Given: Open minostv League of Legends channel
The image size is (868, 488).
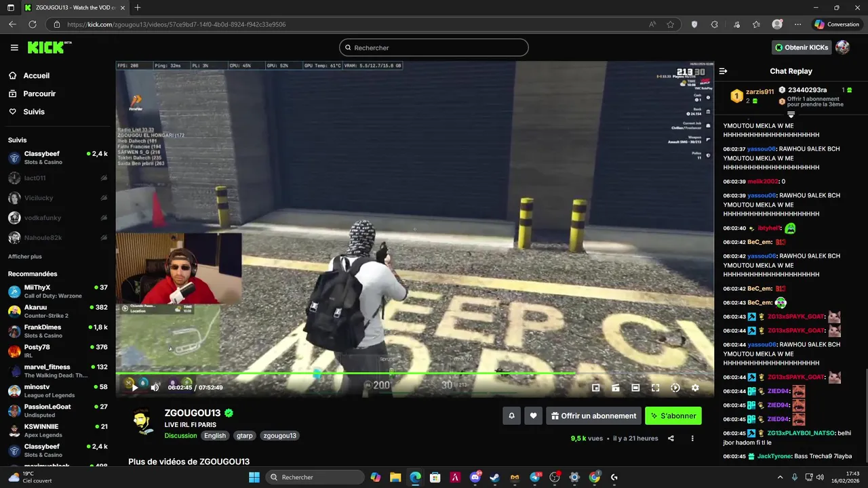Looking at the screenshot, I should [x=58, y=390].
